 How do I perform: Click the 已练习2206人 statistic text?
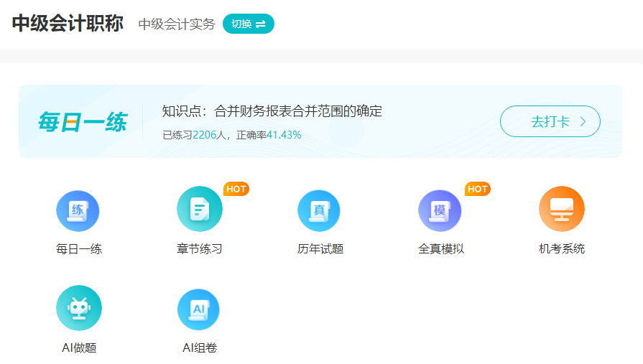coord(194,135)
